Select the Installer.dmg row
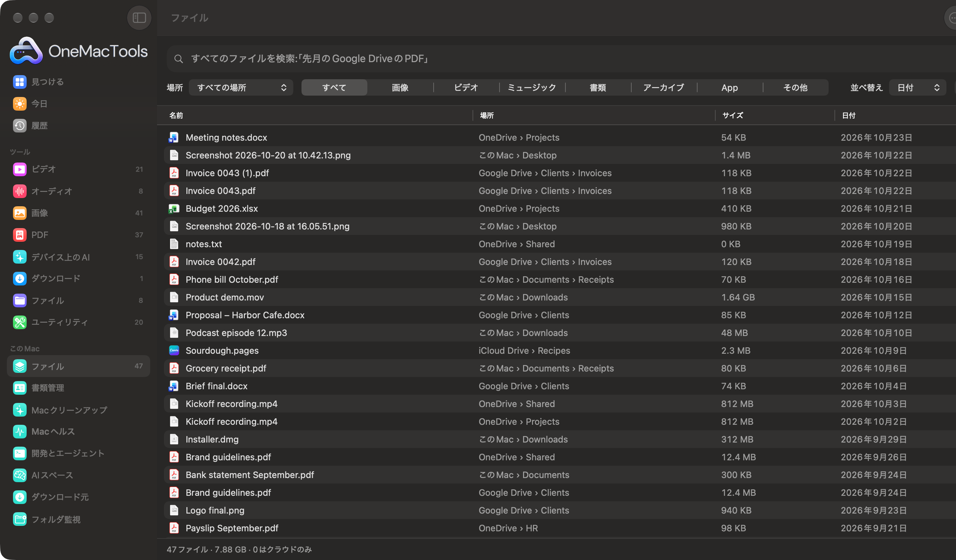Image resolution: width=956 pixels, height=560 pixels. click(560, 439)
